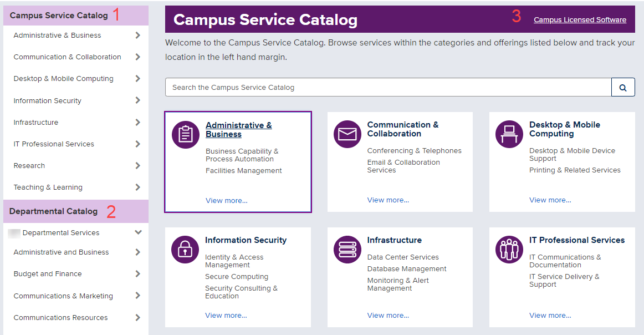Open the Administrative & Business card link
The image size is (644, 335).
click(x=238, y=129)
